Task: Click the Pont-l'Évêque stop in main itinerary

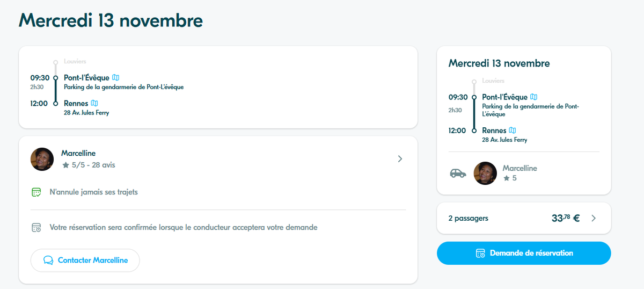Action: point(86,78)
